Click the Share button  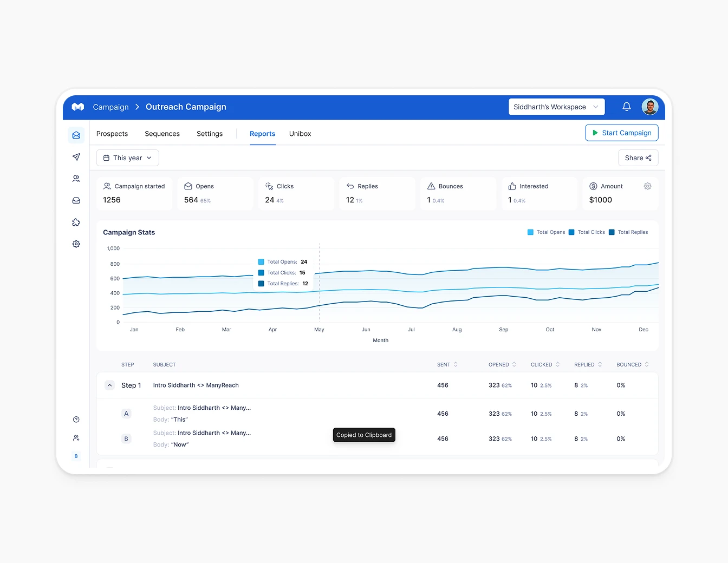(x=638, y=158)
